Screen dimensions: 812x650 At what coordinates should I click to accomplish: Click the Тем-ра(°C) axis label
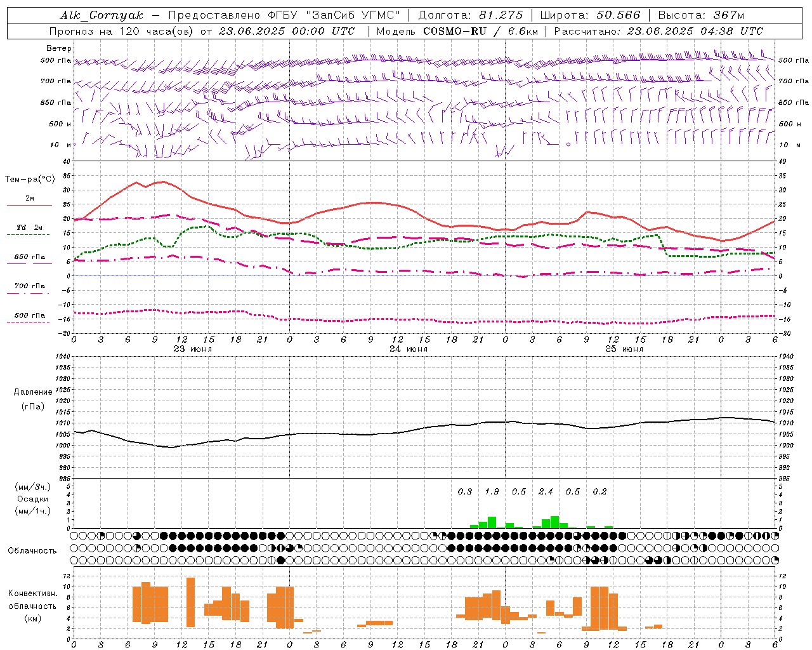click(30, 180)
